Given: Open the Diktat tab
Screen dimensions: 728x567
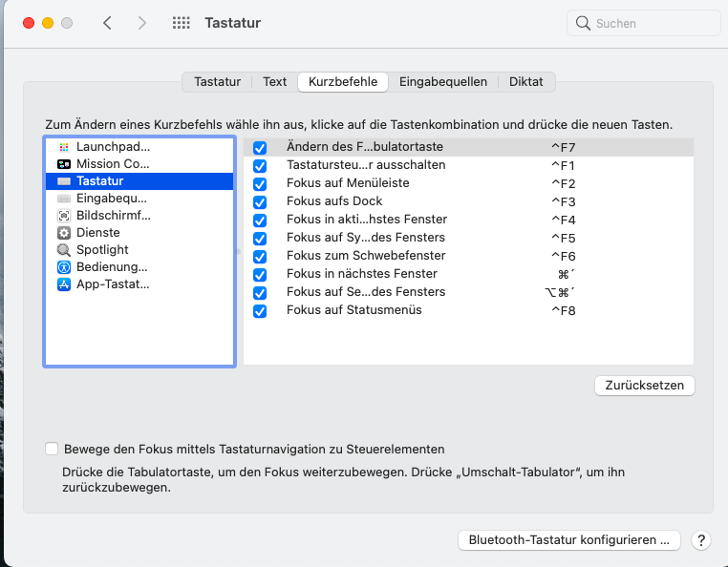Looking at the screenshot, I should pyautogui.click(x=526, y=82).
